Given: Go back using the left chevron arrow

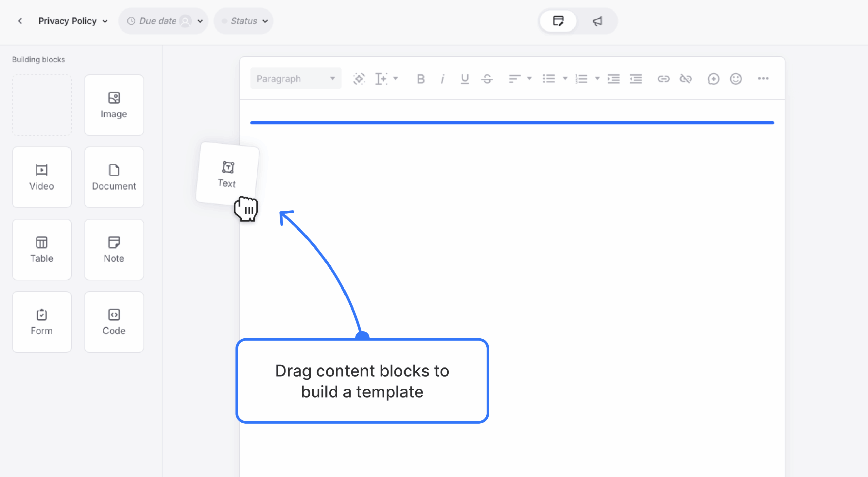Looking at the screenshot, I should tap(20, 21).
